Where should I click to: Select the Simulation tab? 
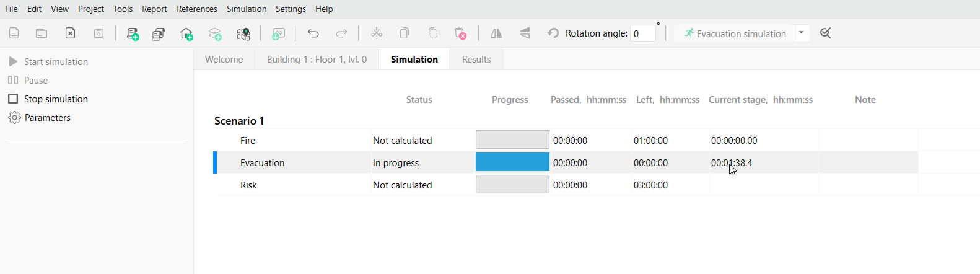click(x=414, y=59)
